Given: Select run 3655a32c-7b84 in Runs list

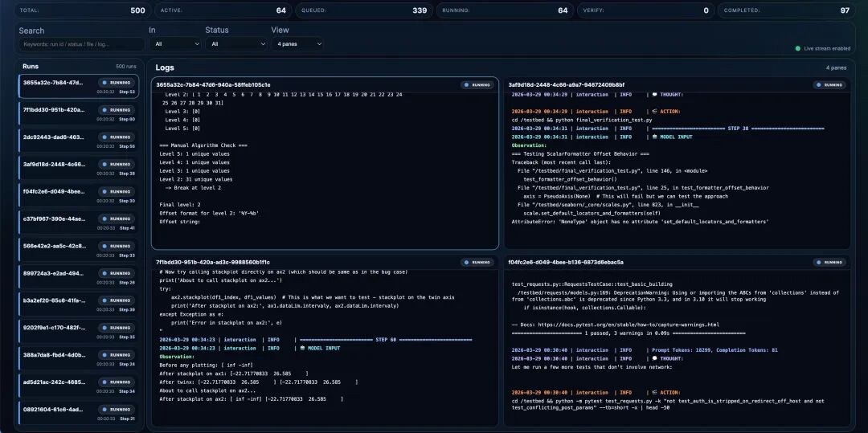Looking at the screenshot, I should 79,86.
